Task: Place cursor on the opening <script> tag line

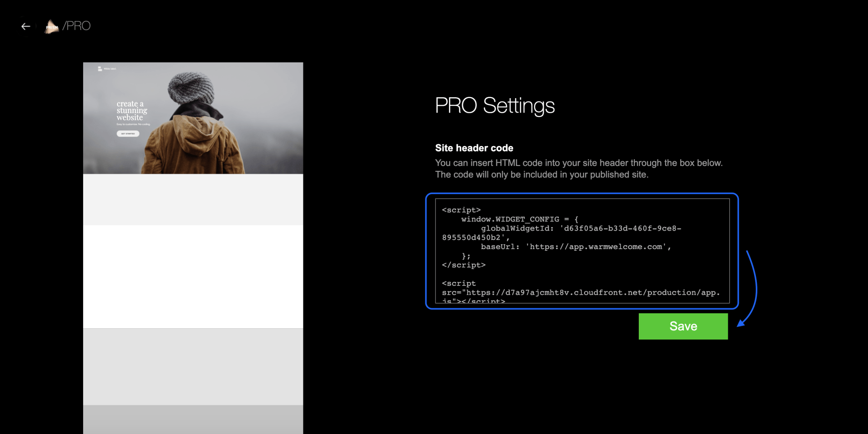Action: pyautogui.click(x=461, y=210)
